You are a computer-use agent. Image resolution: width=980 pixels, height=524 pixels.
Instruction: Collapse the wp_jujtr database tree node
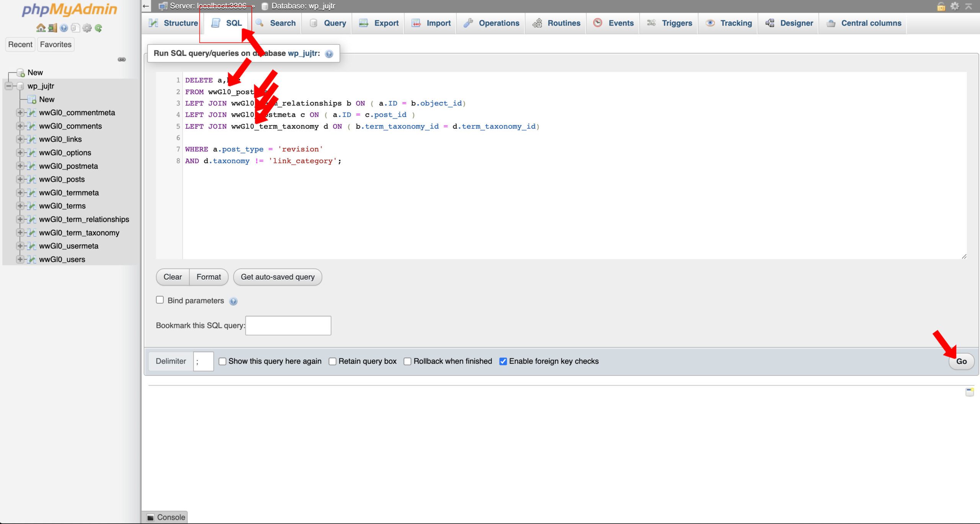(x=8, y=86)
